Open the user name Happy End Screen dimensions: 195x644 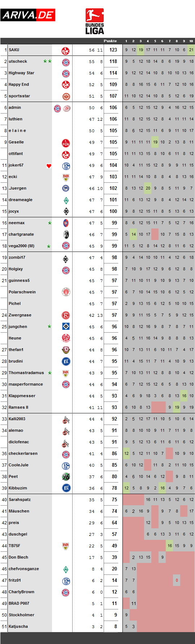point(19,84)
